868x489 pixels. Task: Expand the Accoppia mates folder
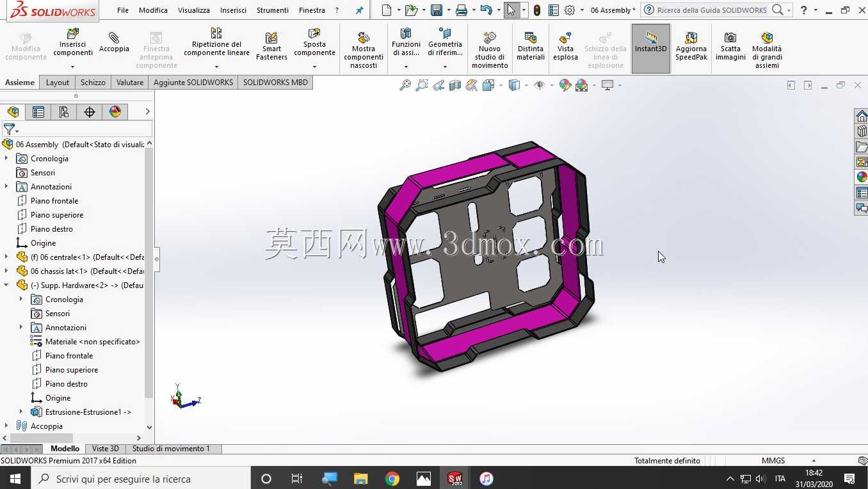pos(6,426)
